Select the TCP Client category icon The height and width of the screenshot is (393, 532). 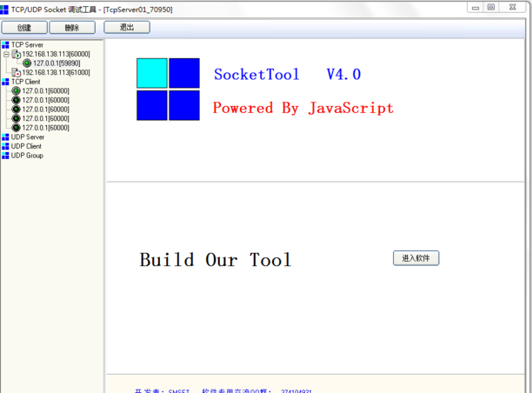click(5, 82)
